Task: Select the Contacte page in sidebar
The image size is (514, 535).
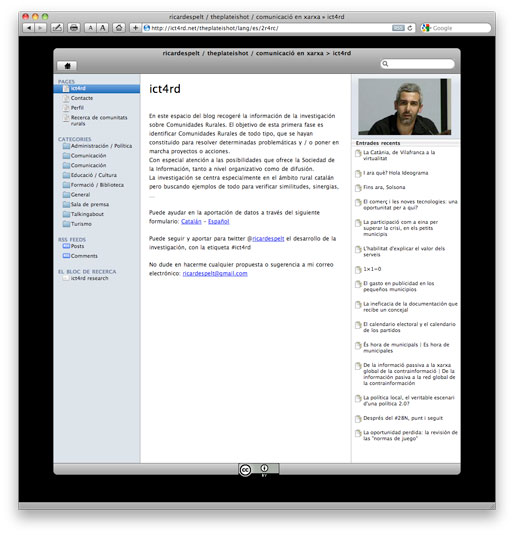Action: click(82, 98)
